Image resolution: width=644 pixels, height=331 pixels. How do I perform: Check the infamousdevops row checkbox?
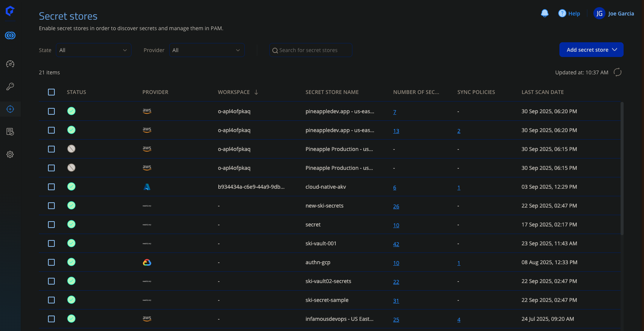coord(51,319)
